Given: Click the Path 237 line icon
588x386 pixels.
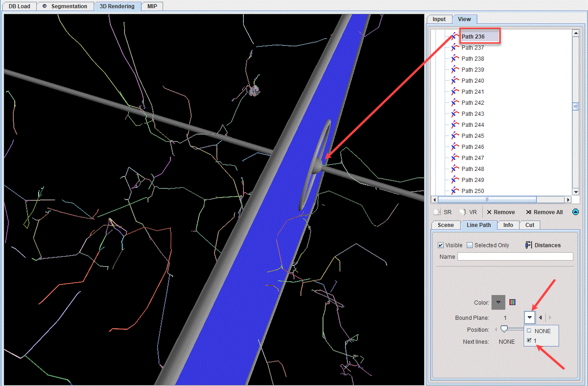Looking at the screenshot, I should [455, 47].
